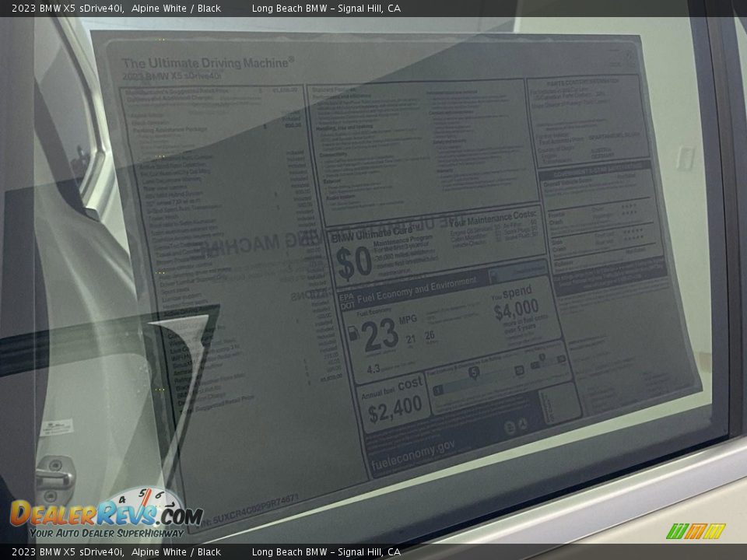Click "Long Beach BMW – Signal Hill, CA" top caption
This screenshot has height=560, width=747.
click(x=326, y=8)
